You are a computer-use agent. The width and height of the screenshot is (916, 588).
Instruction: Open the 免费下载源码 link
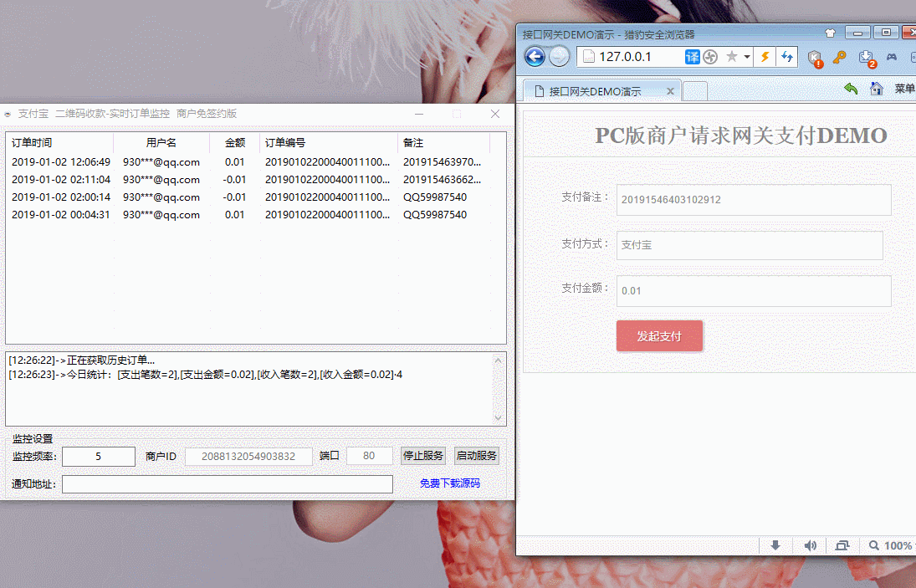[450, 483]
